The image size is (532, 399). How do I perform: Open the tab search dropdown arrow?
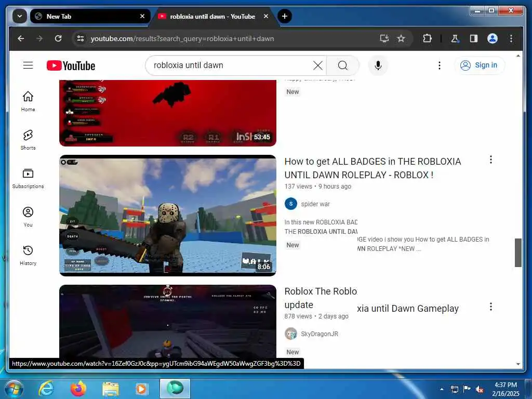click(x=20, y=16)
